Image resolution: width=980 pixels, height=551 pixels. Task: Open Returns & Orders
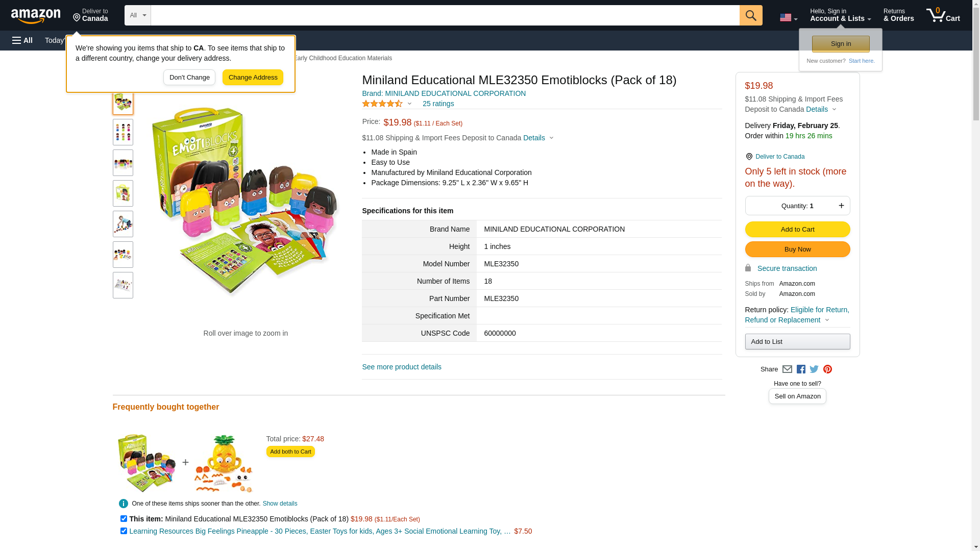point(898,15)
